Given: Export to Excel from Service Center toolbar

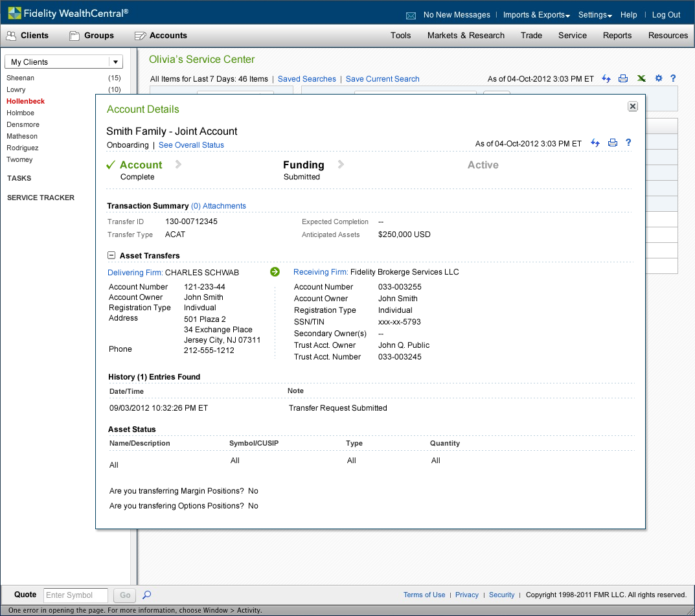Looking at the screenshot, I should click(x=641, y=78).
